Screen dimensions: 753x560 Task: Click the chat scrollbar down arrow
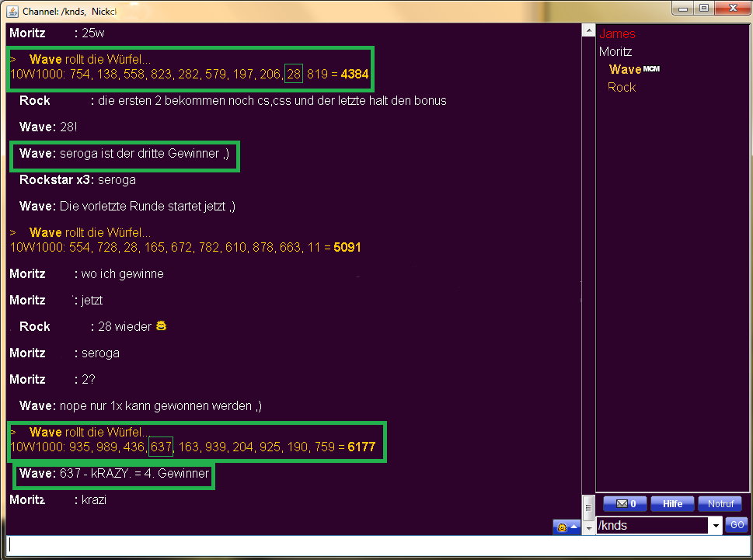pyautogui.click(x=589, y=528)
